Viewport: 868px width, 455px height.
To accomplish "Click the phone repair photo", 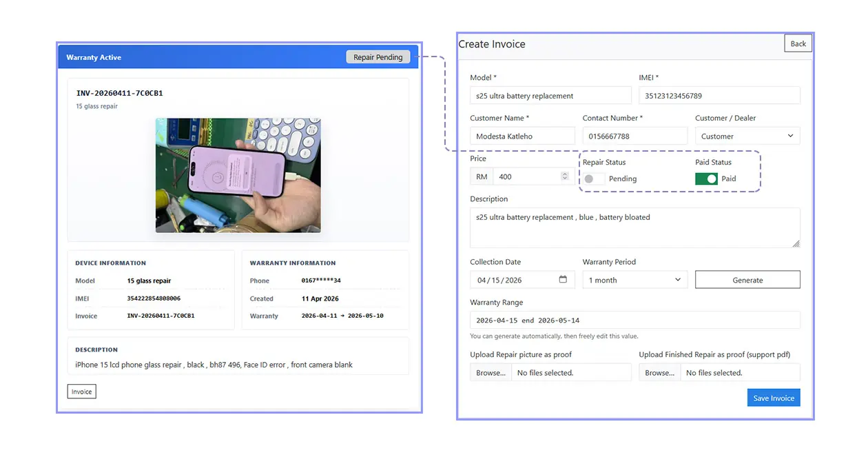I will tap(238, 176).
